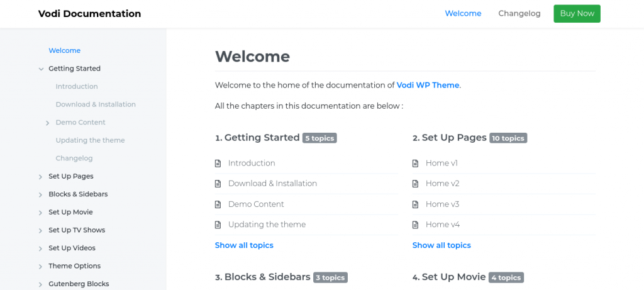Go to Vodi Documentation site title

(x=89, y=14)
